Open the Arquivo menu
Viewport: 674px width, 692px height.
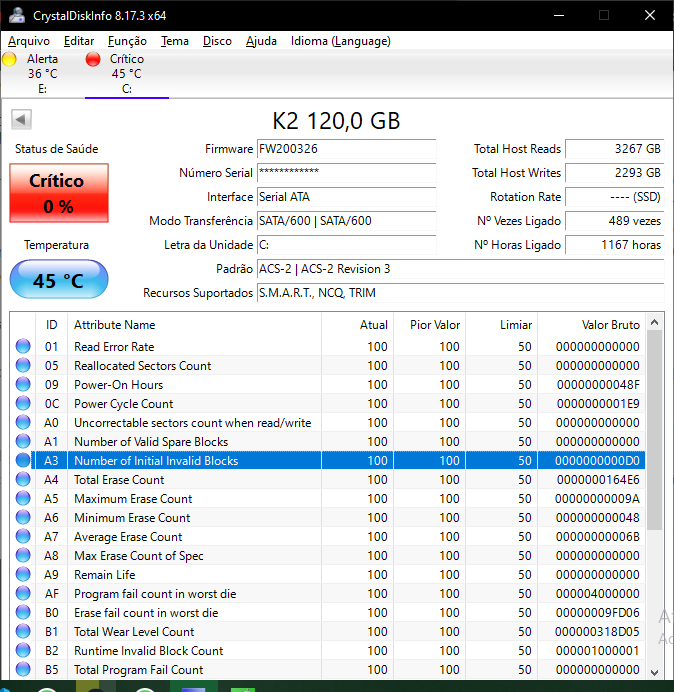coord(29,41)
